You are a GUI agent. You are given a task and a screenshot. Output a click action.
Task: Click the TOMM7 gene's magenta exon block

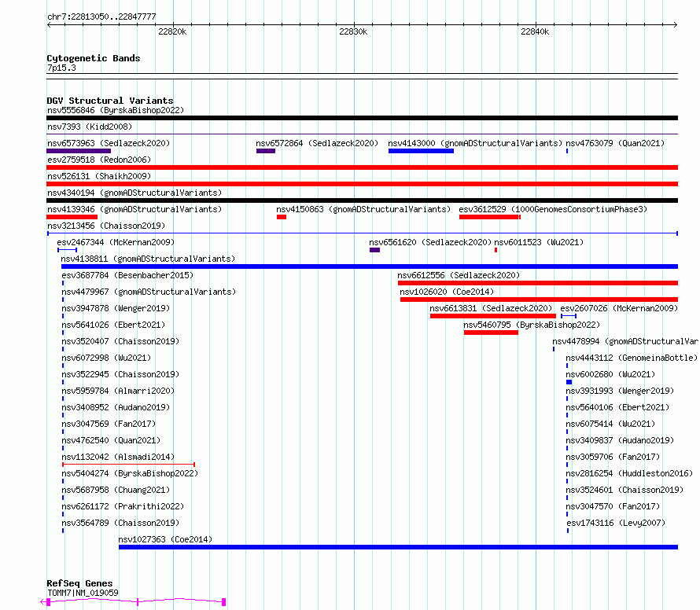coord(223,602)
